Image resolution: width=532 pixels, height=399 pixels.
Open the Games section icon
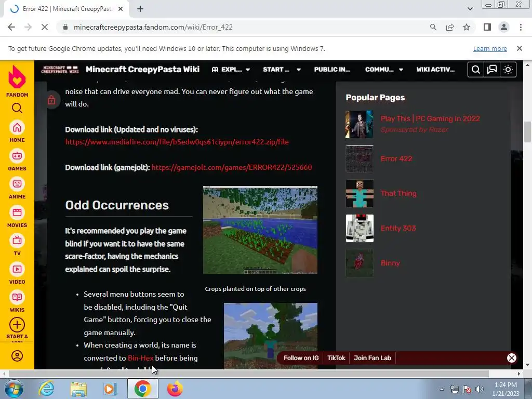(x=17, y=156)
